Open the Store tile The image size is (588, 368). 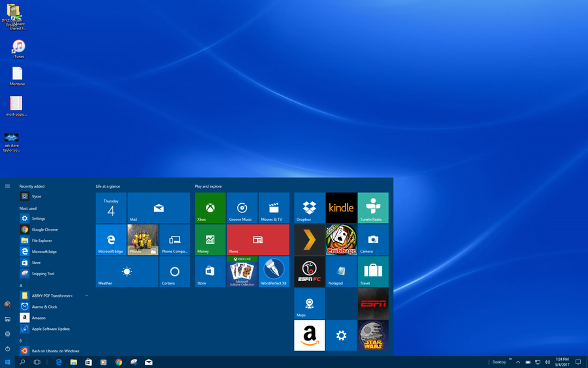pyautogui.click(x=210, y=272)
